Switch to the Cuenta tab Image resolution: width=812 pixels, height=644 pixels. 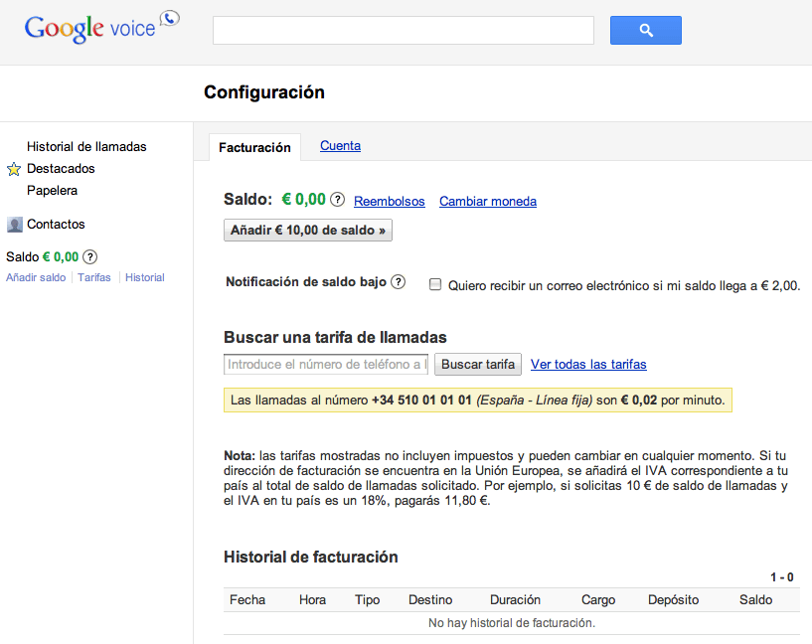coord(340,146)
